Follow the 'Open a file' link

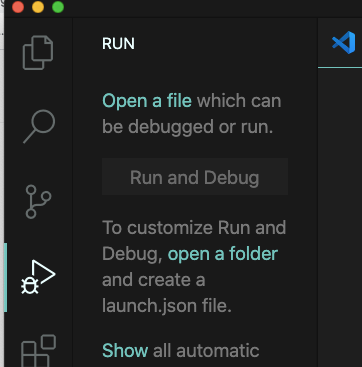147,101
